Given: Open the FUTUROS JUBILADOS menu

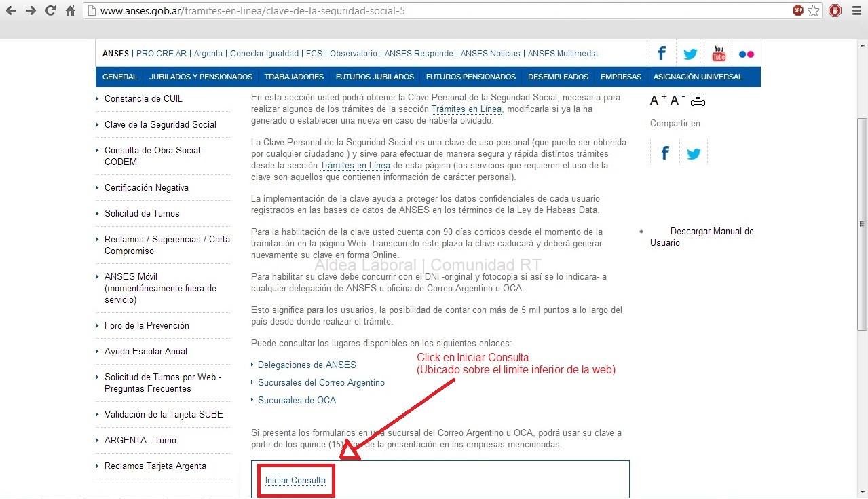Looking at the screenshot, I should click(x=375, y=77).
